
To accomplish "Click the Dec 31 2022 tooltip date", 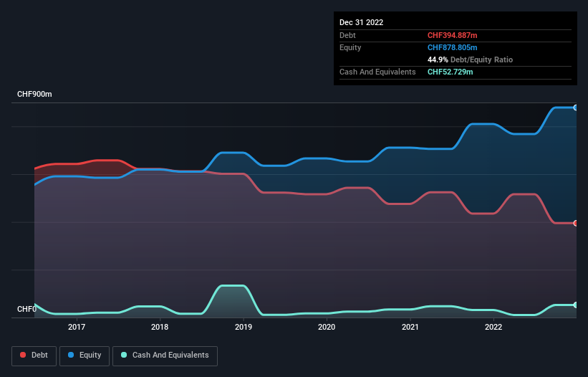I will [362, 22].
